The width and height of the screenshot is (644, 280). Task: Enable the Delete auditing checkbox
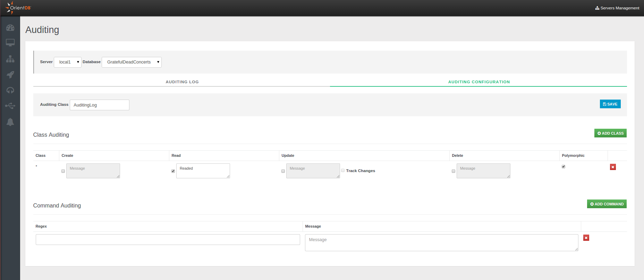(454, 171)
